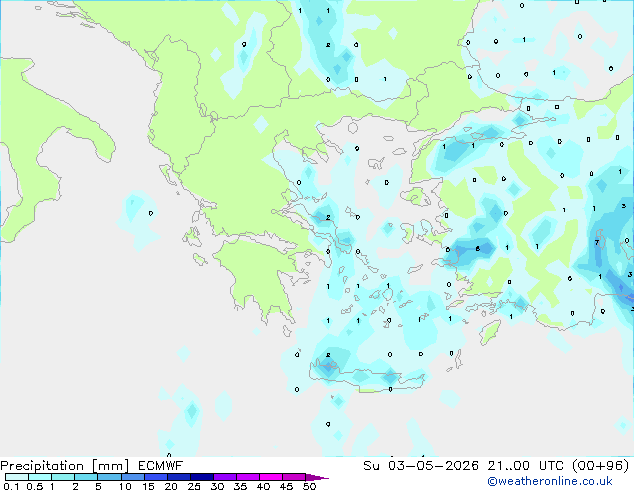Click the forecast time '21..00'
The image size is (634, 490).
[x=508, y=466]
